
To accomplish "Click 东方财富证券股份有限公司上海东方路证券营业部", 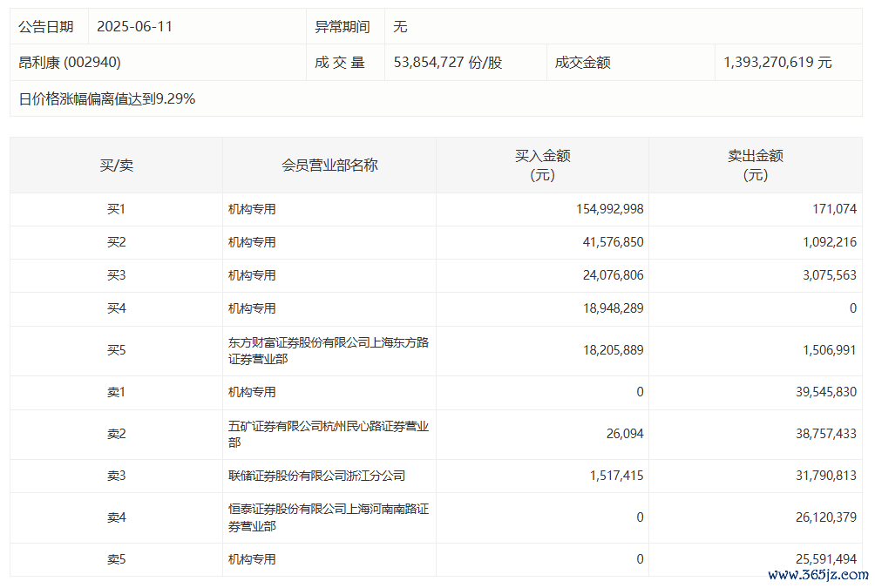I will pyautogui.click(x=328, y=350).
